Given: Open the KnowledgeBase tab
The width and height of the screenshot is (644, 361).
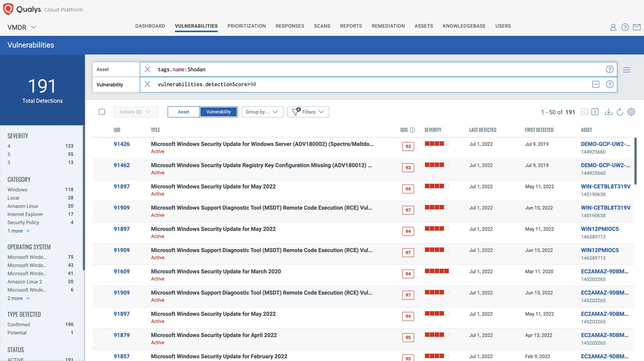Looking at the screenshot, I should coord(464,26).
